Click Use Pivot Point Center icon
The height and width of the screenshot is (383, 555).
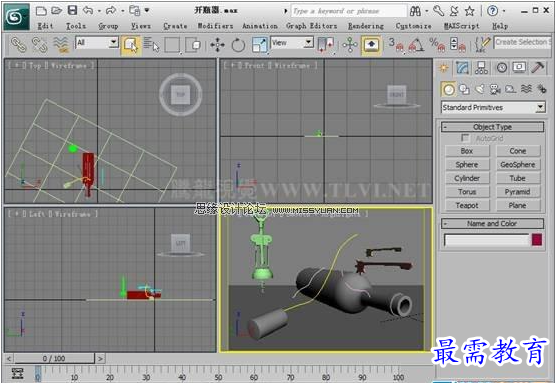pos(325,45)
